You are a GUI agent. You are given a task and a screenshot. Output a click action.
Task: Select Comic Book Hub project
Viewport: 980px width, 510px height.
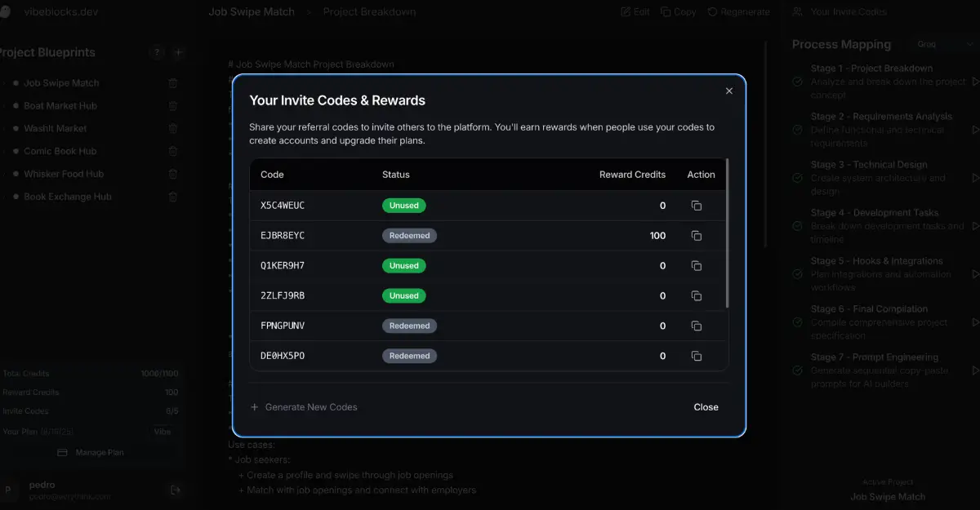click(x=60, y=151)
